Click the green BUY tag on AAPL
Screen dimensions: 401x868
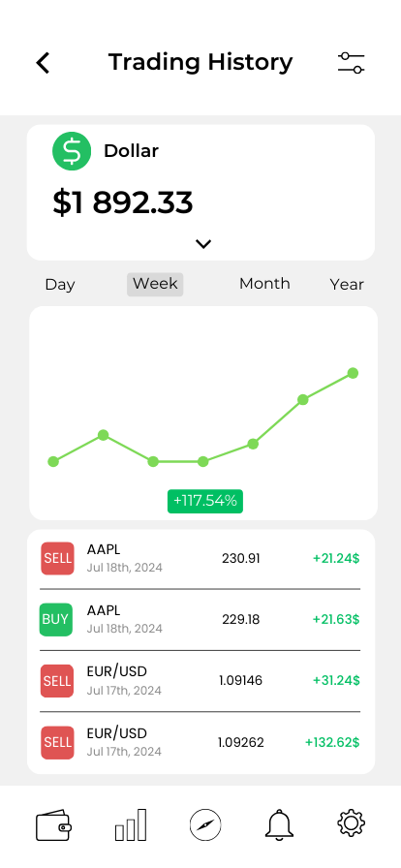click(56, 619)
